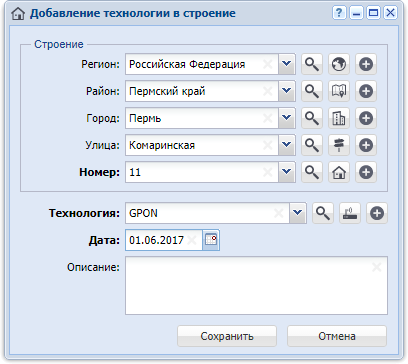Click the search magnifier next to Технология
The height and width of the screenshot is (364, 408).
[x=323, y=213]
